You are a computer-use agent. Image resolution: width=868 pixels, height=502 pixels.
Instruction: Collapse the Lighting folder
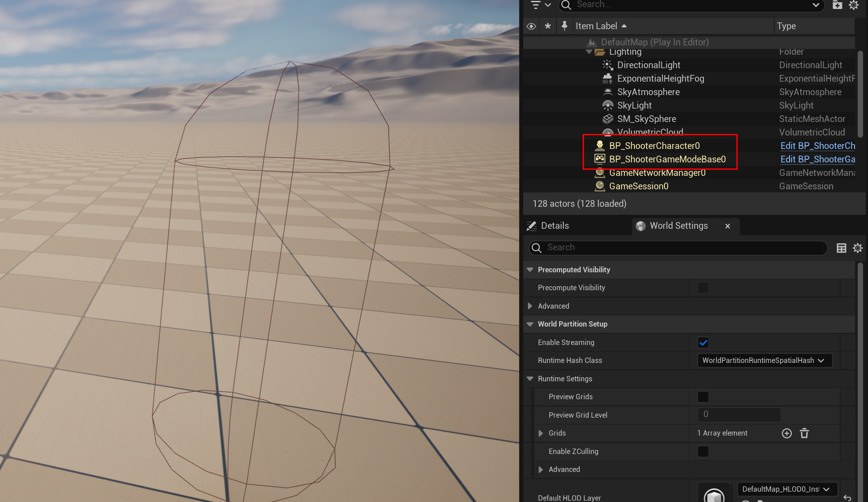pos(589,52)
